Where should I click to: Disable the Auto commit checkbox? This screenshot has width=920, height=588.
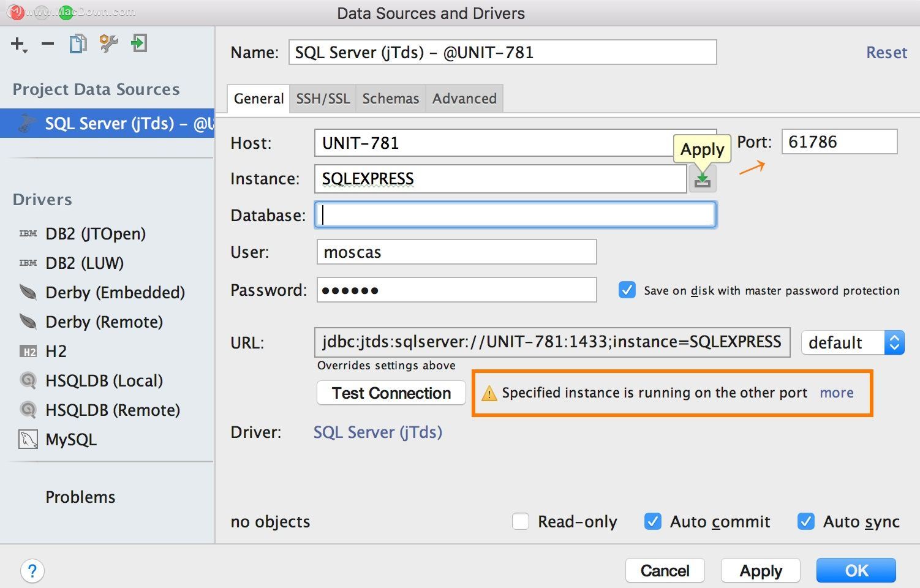[653, 521]
